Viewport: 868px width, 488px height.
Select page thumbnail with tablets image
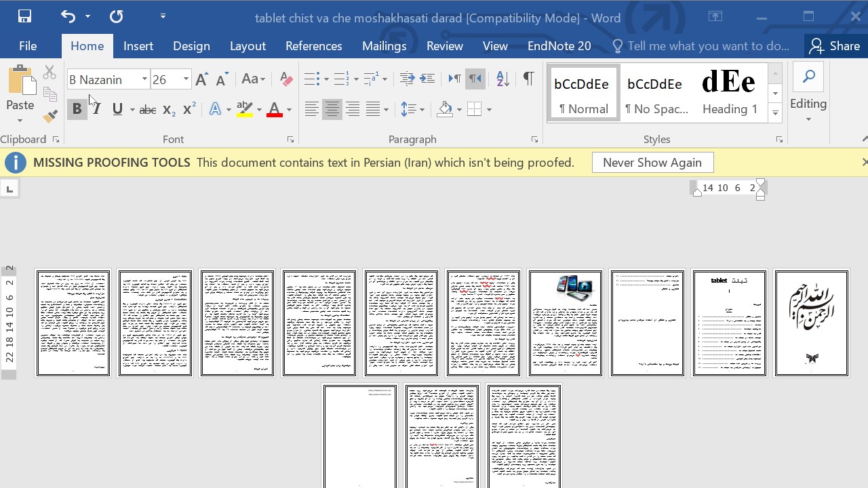(x=566, y=323)
